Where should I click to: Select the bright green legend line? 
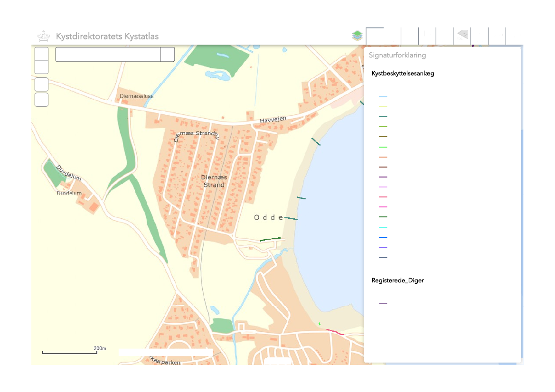tap(383, 147)
